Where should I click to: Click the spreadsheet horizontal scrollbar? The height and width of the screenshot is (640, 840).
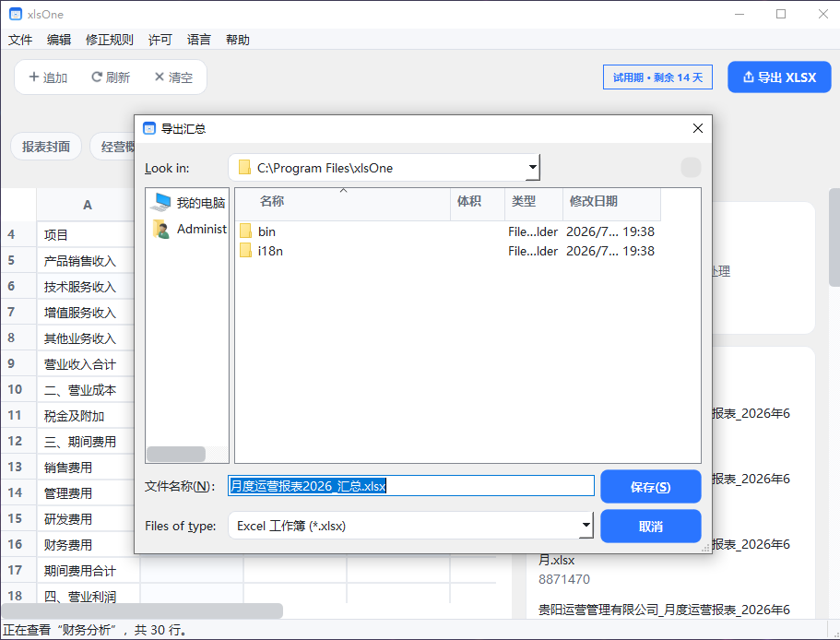(x=142, y=610)
